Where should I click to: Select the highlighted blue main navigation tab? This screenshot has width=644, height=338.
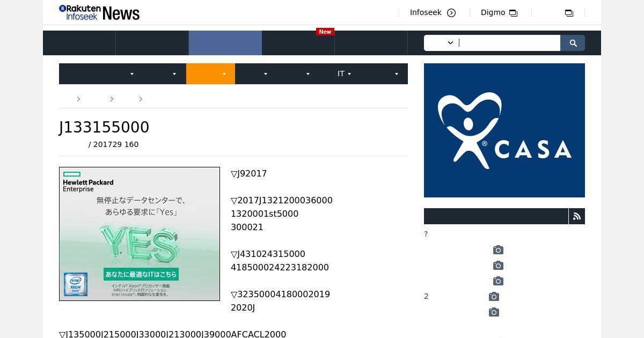pyautogui.click(x=225, y=43)
